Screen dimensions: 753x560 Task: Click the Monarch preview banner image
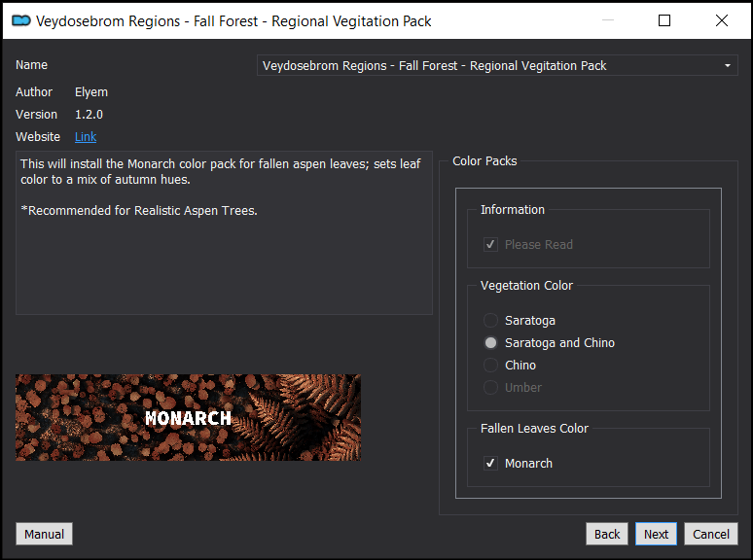click(189, 417)
